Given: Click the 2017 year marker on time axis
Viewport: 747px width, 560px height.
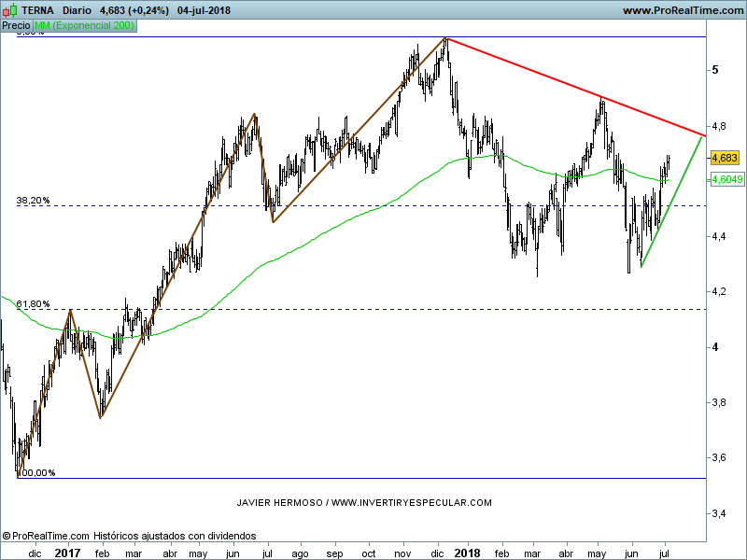Looking at the screenshot, I should (x=67, y=553).
